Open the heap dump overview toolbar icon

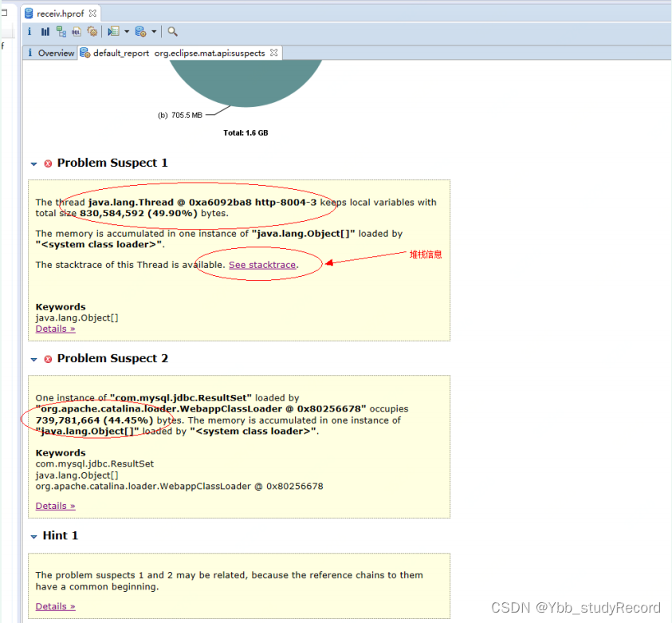pos(29,31)
